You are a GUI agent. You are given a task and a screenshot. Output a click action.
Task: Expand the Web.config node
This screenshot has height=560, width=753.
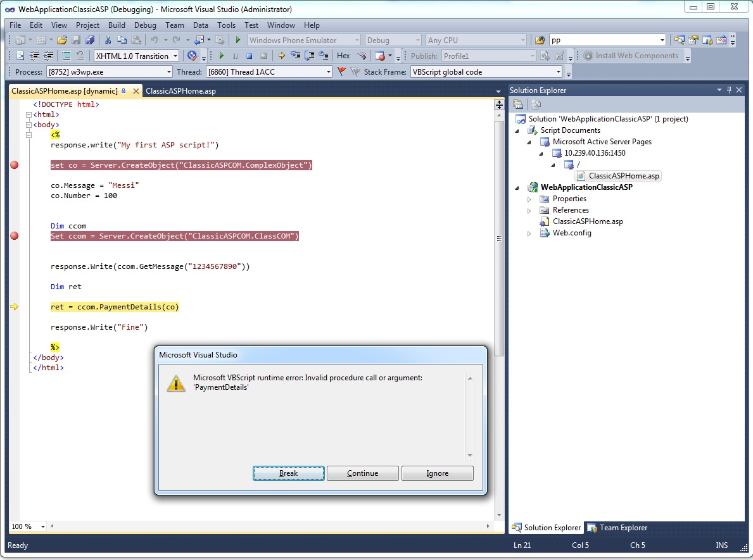(529, 233)
